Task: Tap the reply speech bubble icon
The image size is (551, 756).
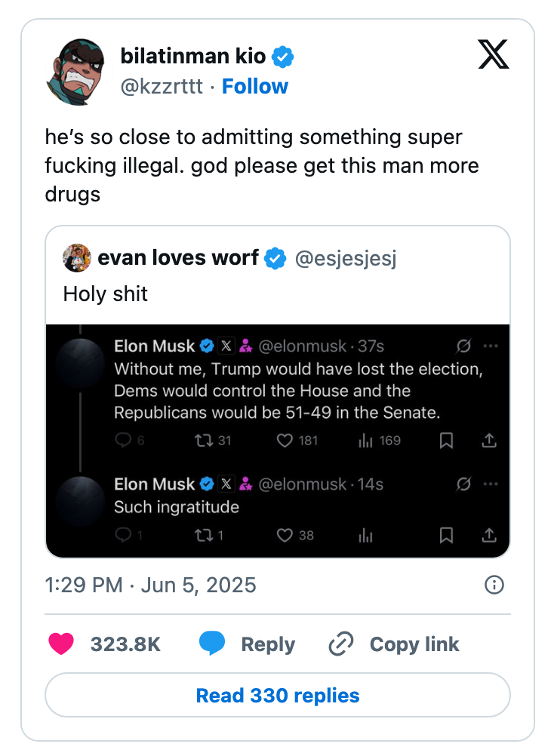Action: click(213, 644)
